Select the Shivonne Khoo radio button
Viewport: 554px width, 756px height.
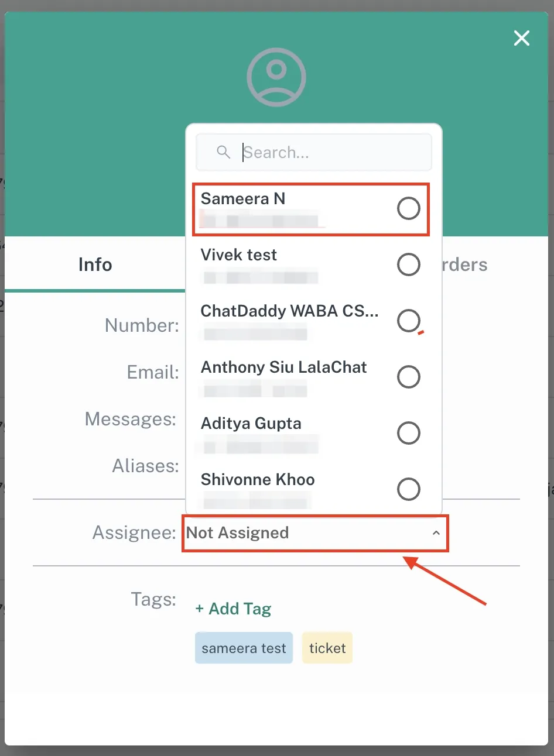coord(408,489)
